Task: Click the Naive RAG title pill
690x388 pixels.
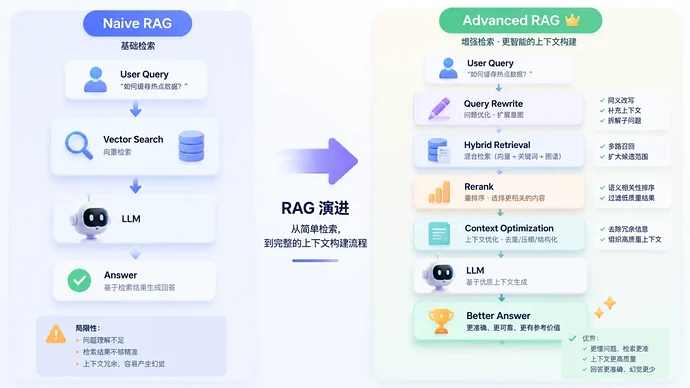Action: (137, 23)
